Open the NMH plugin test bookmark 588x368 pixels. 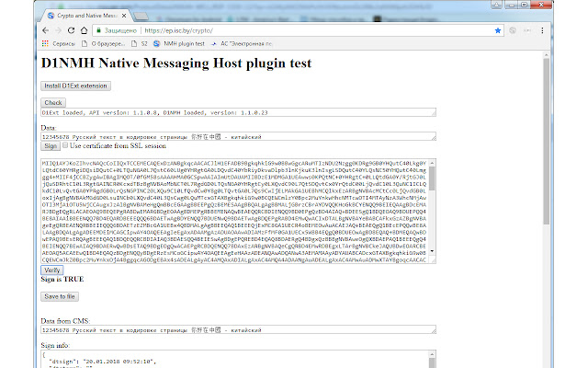(179, 43)
